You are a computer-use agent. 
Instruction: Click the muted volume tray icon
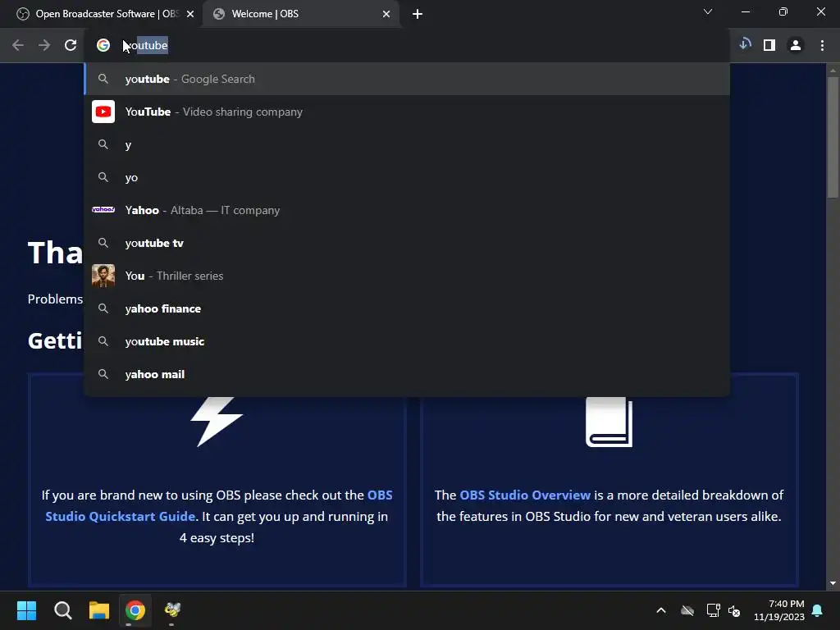coord(734,610)
